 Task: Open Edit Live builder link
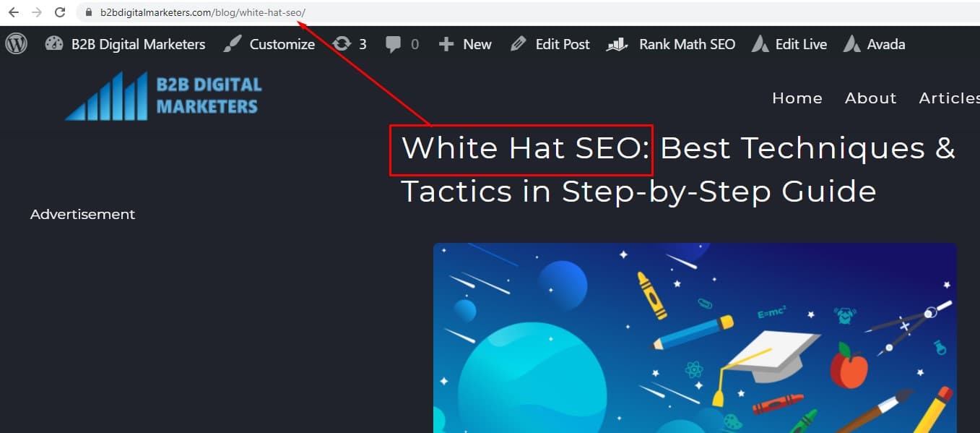click(x=801, y=44)
